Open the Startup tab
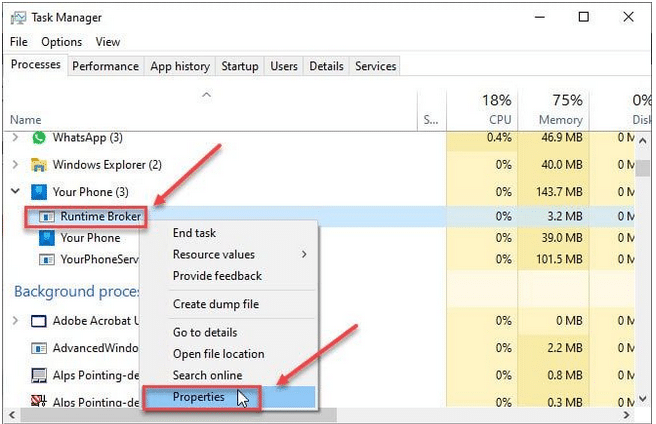Screen dimensions: 656x424 pyautogui.click(x=240, y=66)
